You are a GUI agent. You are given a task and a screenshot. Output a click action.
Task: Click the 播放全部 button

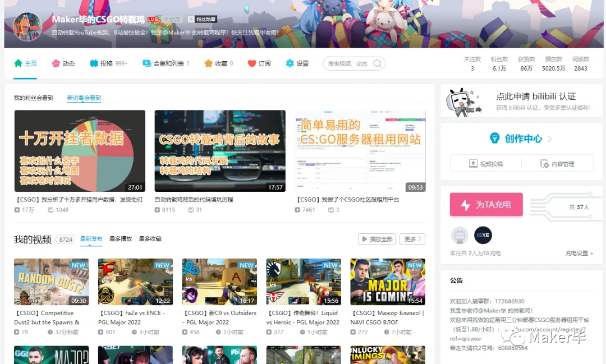pyautogui.click(x=377, y=239)
